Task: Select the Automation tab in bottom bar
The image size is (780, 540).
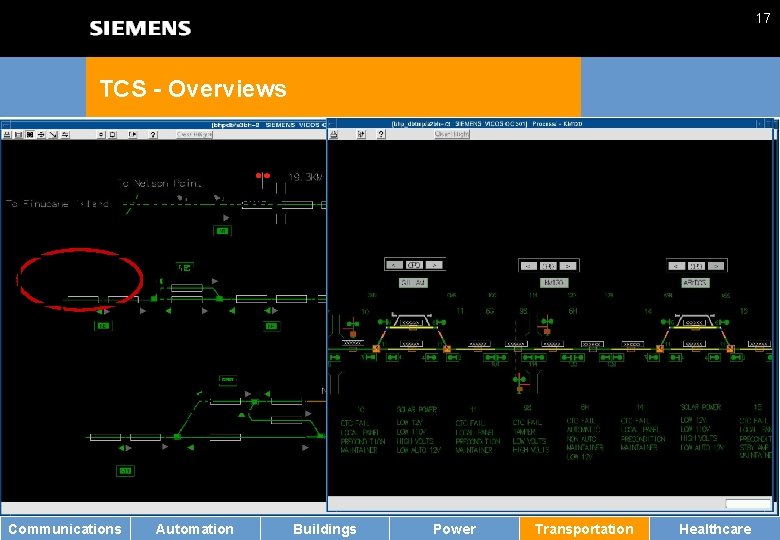Action: [195, 529]
